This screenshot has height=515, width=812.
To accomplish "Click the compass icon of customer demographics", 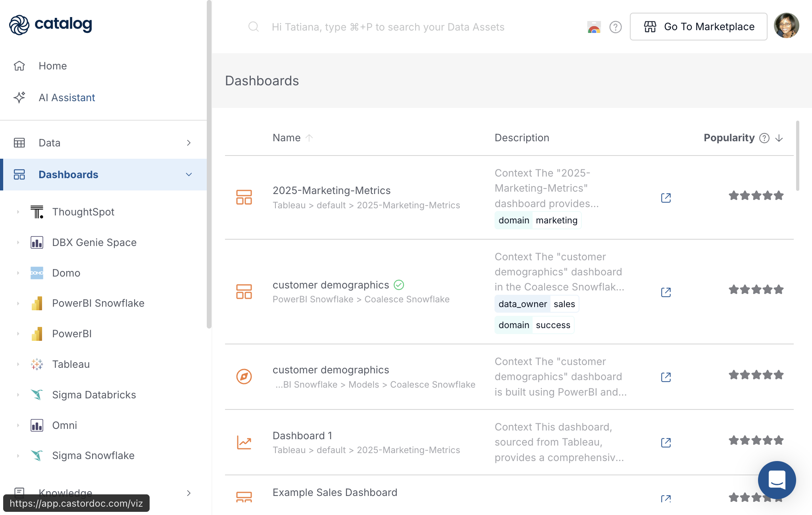I will pos(244,377).
